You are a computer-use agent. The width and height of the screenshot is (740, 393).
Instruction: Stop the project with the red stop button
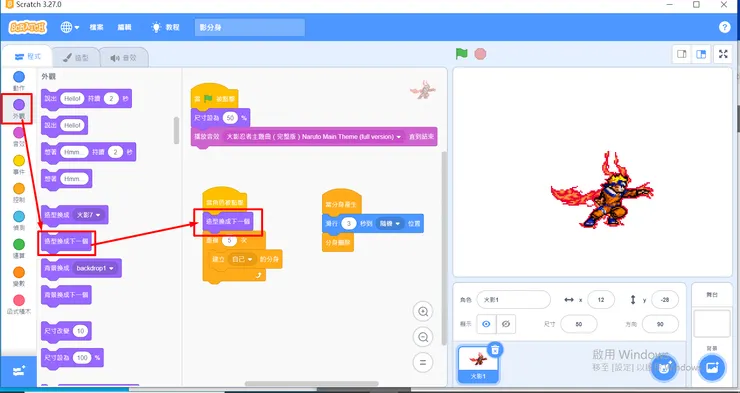[480, 54]
